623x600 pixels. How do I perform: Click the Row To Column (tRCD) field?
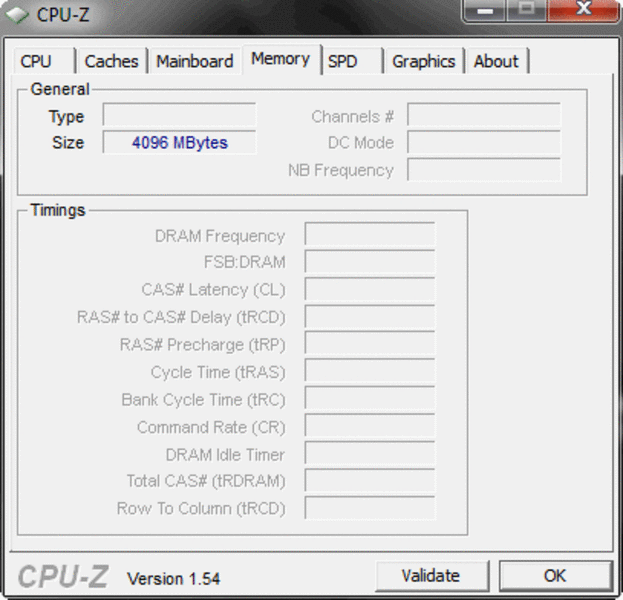(370, 508)
